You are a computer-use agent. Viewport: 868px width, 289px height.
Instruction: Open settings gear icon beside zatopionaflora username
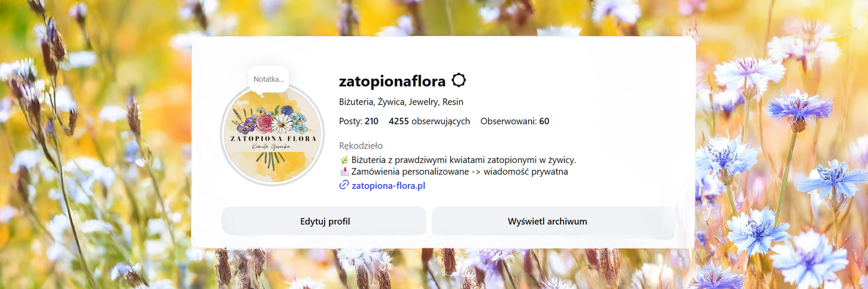pyautogui.click(x=458, y=80)
